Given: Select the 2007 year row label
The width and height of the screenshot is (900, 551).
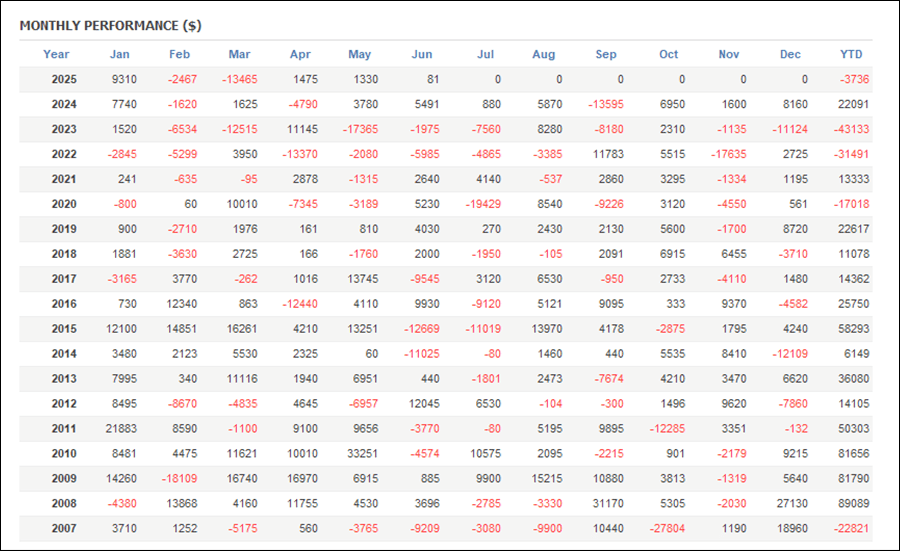Looking at the screenshot, I should click(x=64, y=529).
